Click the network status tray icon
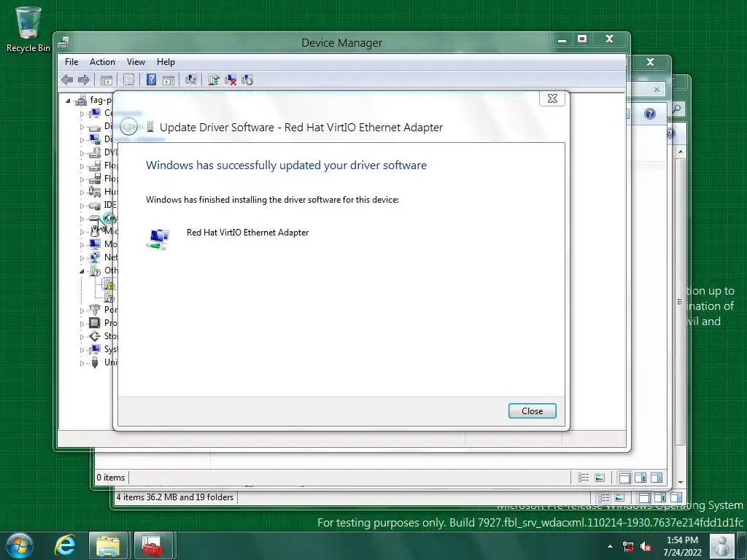 tap(628, 547)
